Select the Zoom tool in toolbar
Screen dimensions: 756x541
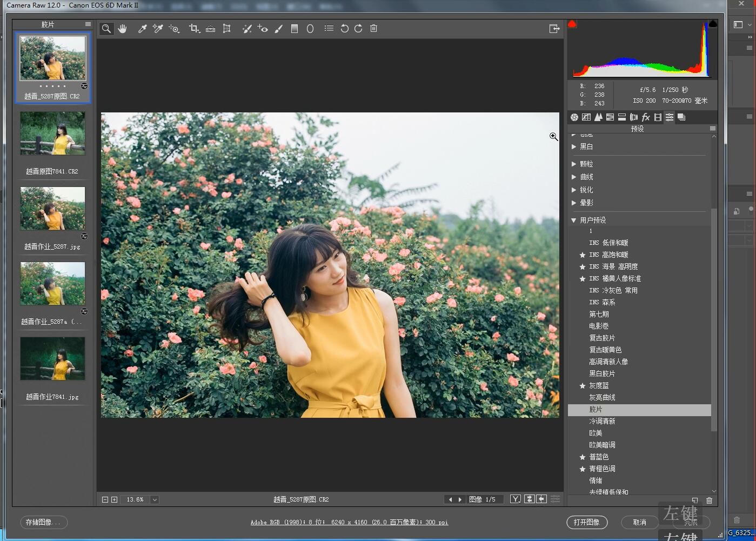coord(106,29)
